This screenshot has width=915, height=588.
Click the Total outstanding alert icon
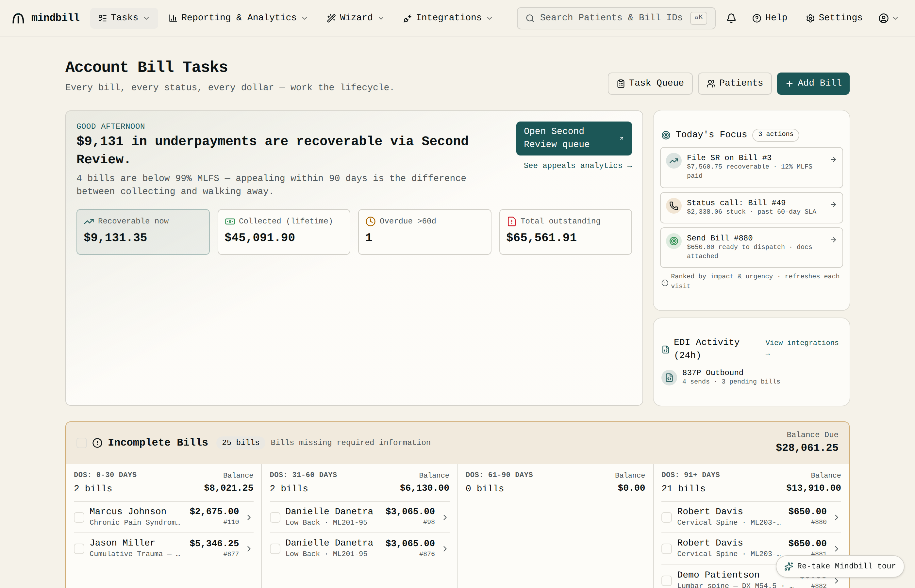(x=511, y=221)
